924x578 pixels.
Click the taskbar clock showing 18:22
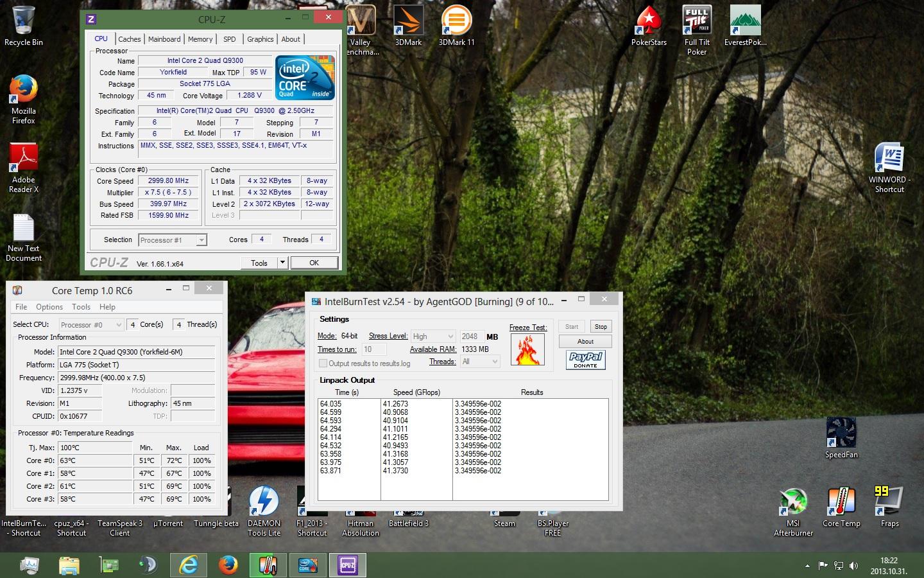(x=889, y=566)
